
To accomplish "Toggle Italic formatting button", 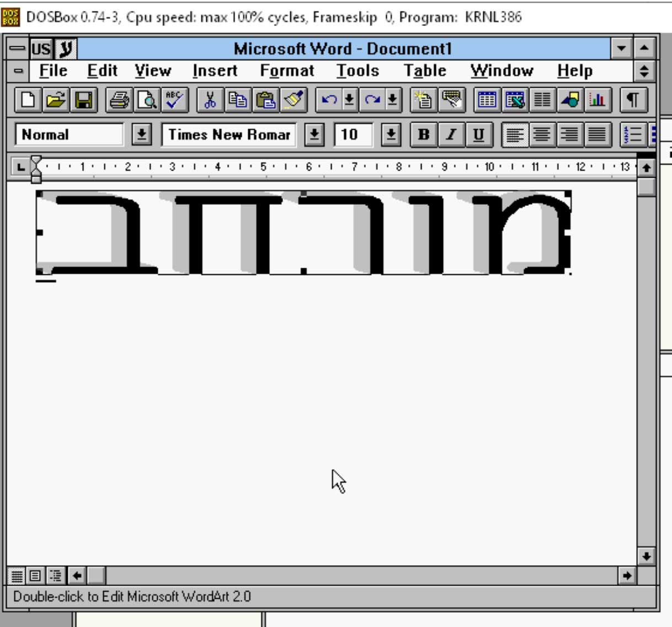I will click(451, 135).
